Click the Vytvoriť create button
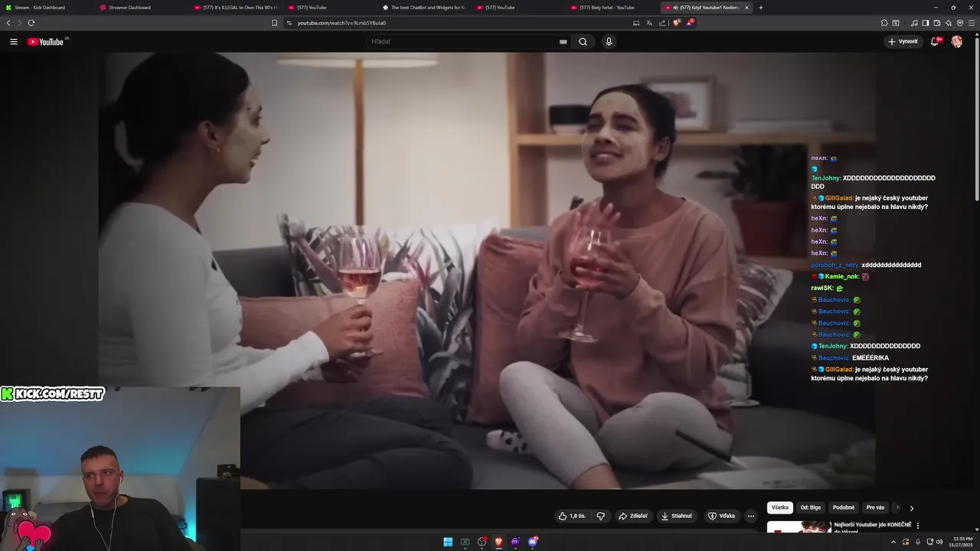The image size is (980, 551). click(x=903, y=41)
